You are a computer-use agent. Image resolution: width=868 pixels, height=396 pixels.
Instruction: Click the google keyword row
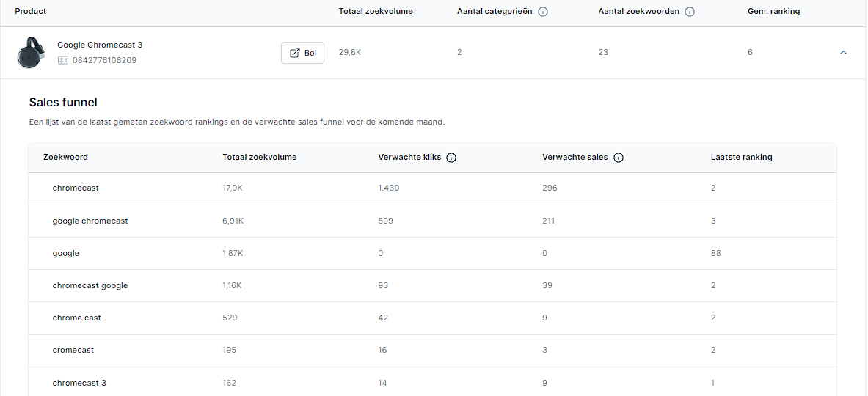pos(432,253)
